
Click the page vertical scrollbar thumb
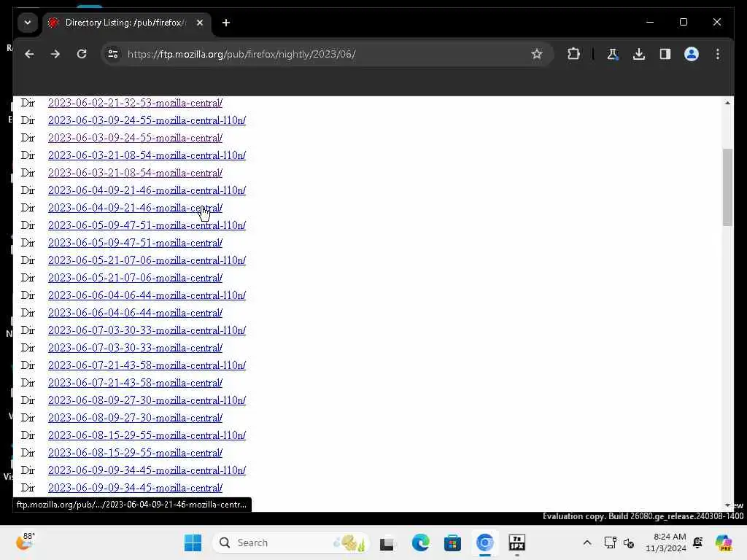[x=727, y=187]
